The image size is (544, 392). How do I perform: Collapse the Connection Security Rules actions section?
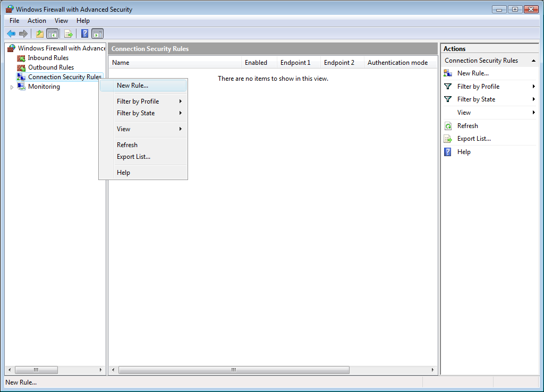(533, 61)
